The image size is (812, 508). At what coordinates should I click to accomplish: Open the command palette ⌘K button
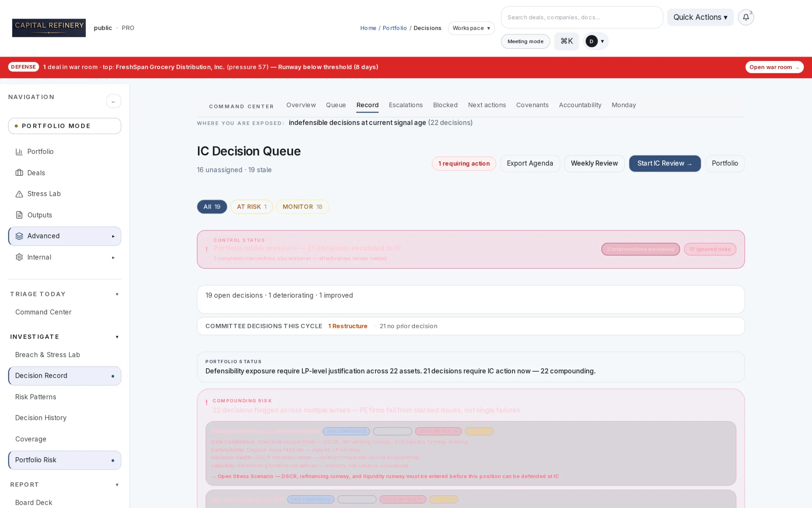point(566,41)
